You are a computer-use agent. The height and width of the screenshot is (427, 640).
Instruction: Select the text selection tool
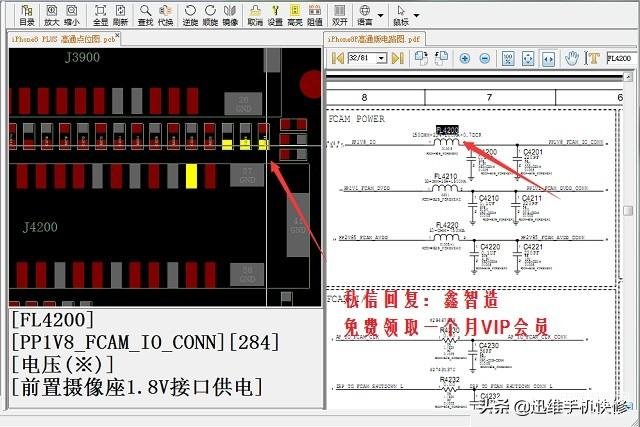(593, 58)
